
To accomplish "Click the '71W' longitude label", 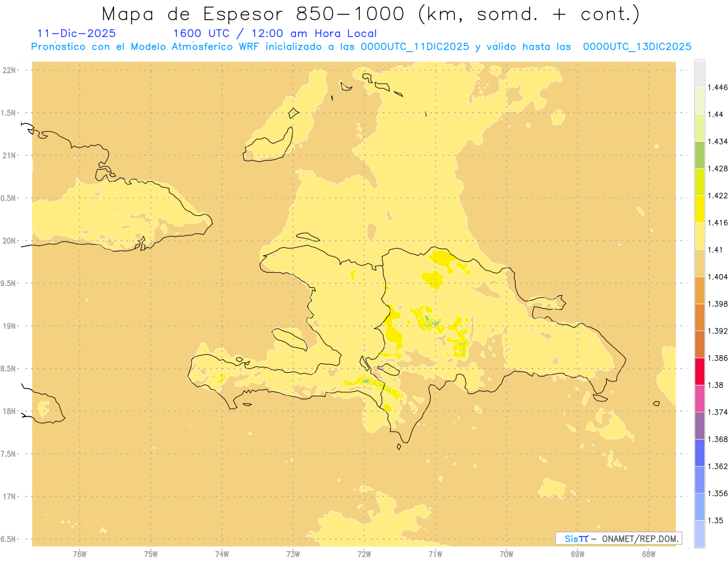I will [435, 554].
